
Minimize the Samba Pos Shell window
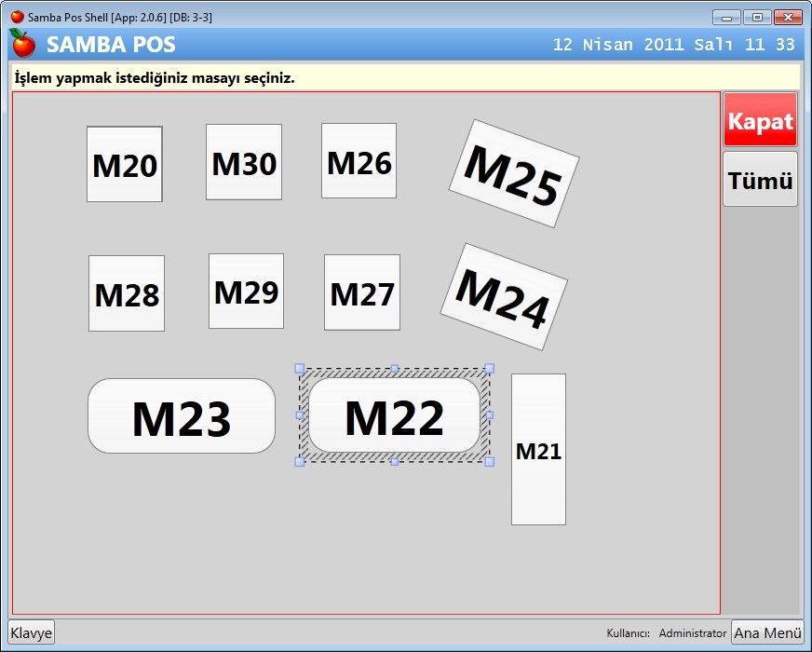pyautogui.click(x=726, y=18)
